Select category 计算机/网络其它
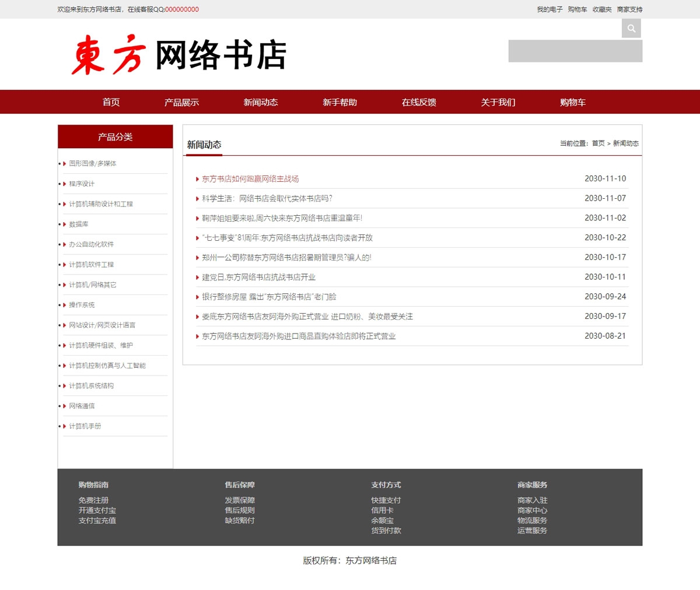Screen dimensions: 700x590 point(93,285)
